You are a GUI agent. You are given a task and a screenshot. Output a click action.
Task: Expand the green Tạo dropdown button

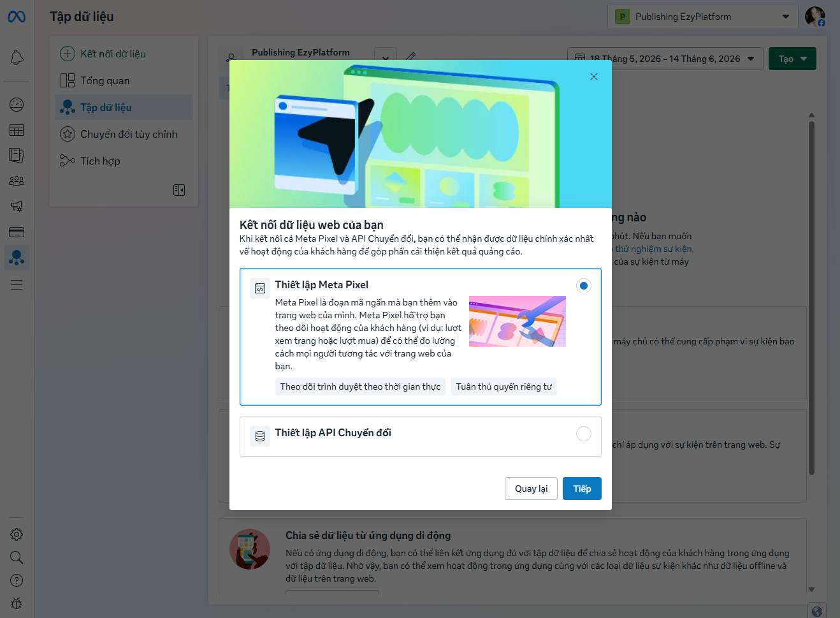point(792,59)
